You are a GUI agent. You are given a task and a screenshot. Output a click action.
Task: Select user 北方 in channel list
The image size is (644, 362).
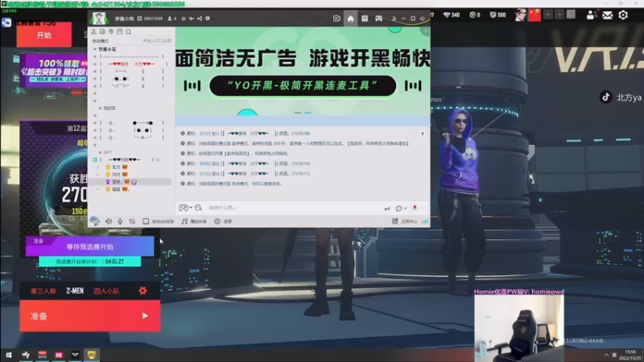[117, 167]
